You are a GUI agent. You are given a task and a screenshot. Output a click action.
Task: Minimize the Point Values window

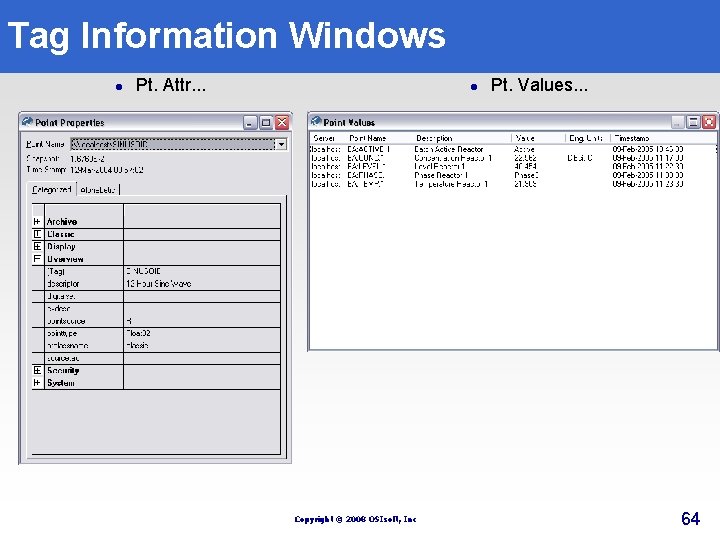[x=677, y=122]
